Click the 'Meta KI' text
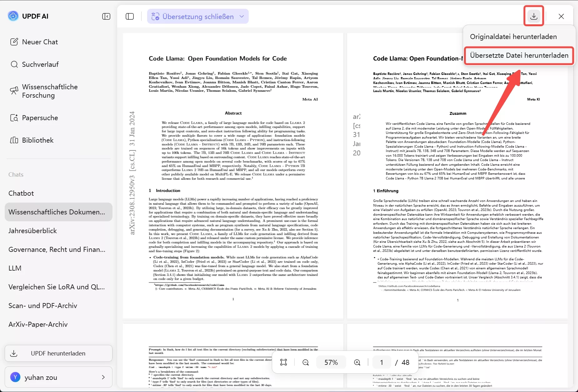 point(533,99)
